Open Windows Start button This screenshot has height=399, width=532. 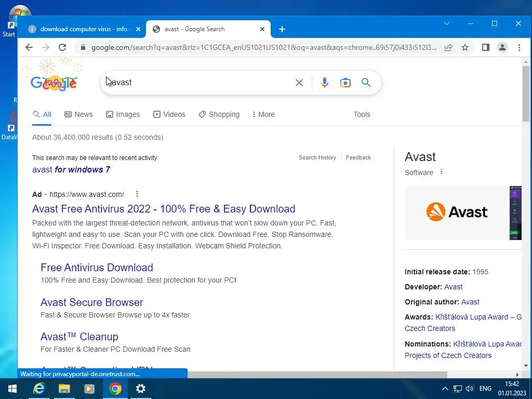pyautogui.click(x=12, y=389)
